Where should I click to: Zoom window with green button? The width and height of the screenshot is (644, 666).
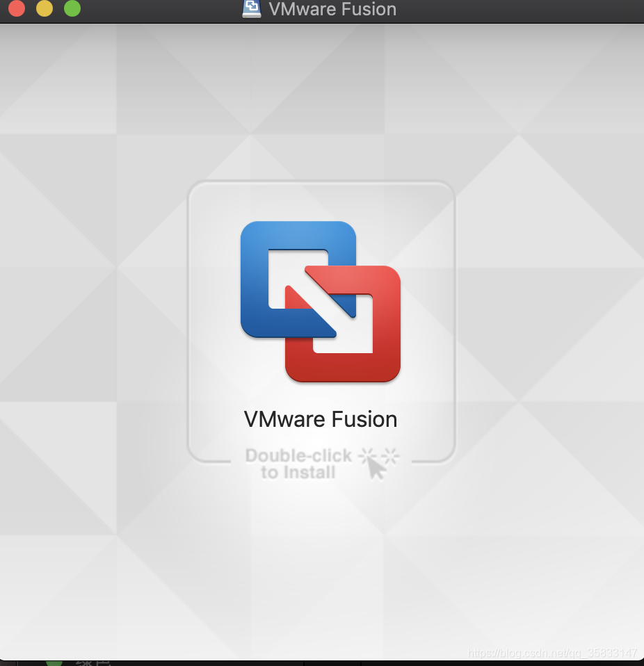[72, 8]
